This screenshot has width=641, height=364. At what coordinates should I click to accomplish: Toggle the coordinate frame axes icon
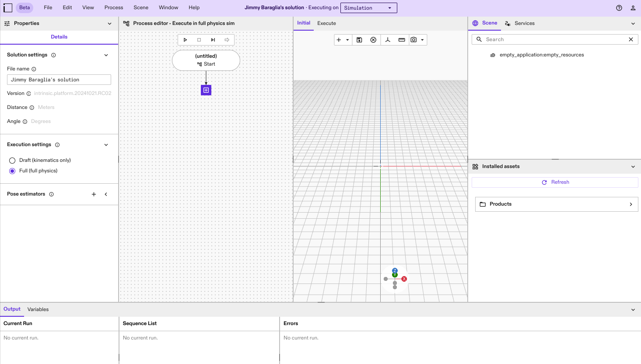tap(388, 40)
